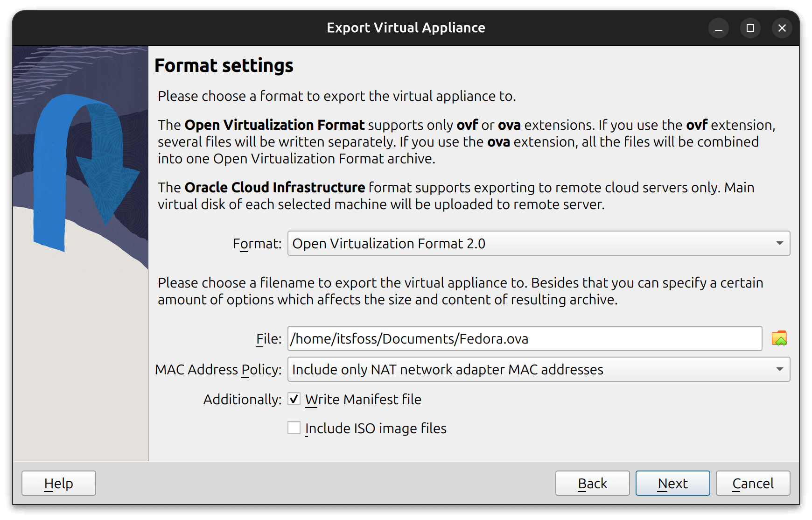Close the Export Virtual Appliance dialog
812x520 pixels.
[x=782, y=28]
